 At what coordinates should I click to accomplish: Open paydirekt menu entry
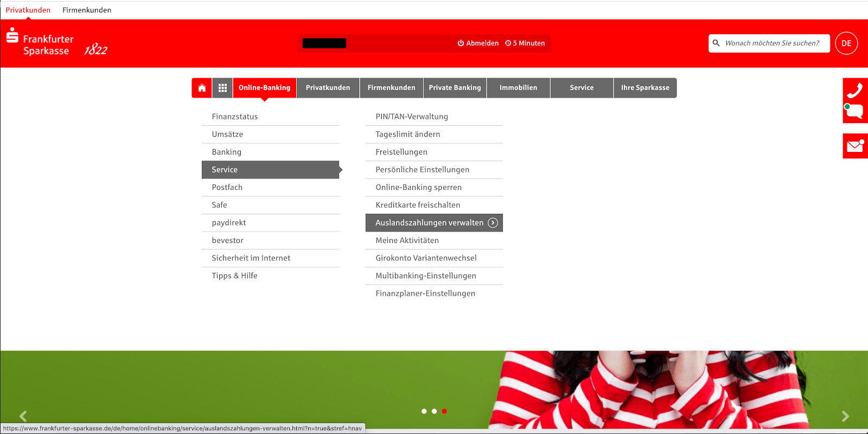pos(270,223)
